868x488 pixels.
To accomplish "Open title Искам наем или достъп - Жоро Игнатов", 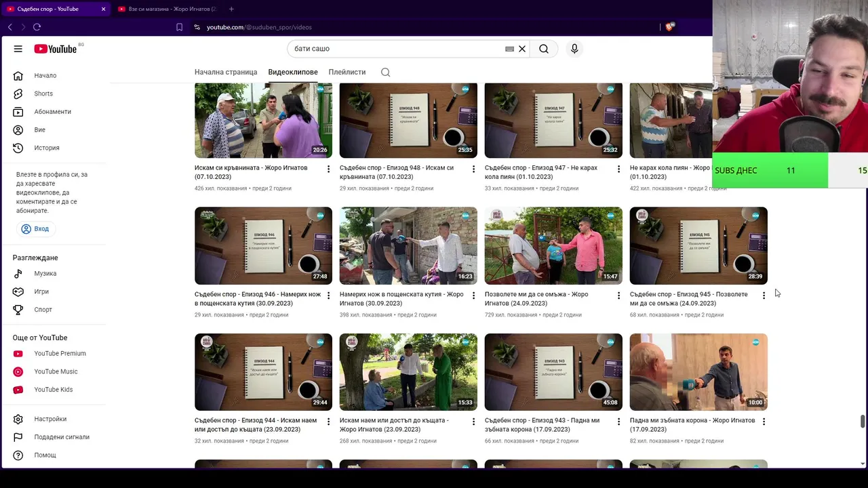I will point(394,425).
